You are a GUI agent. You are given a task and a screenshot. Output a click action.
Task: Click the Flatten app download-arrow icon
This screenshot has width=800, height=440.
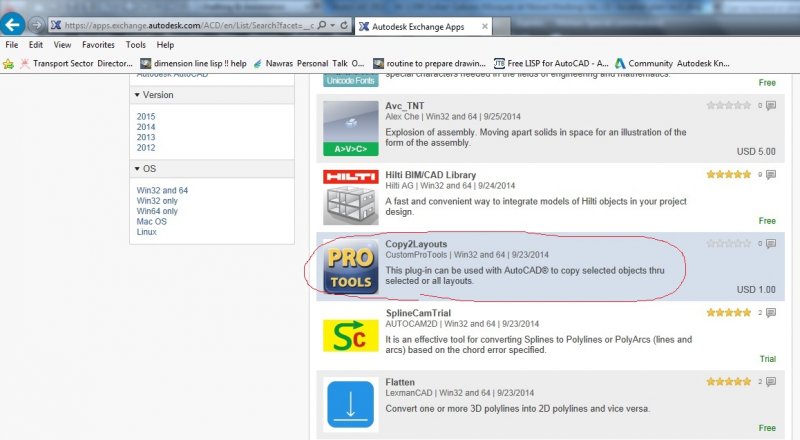(x=351, y=404)
